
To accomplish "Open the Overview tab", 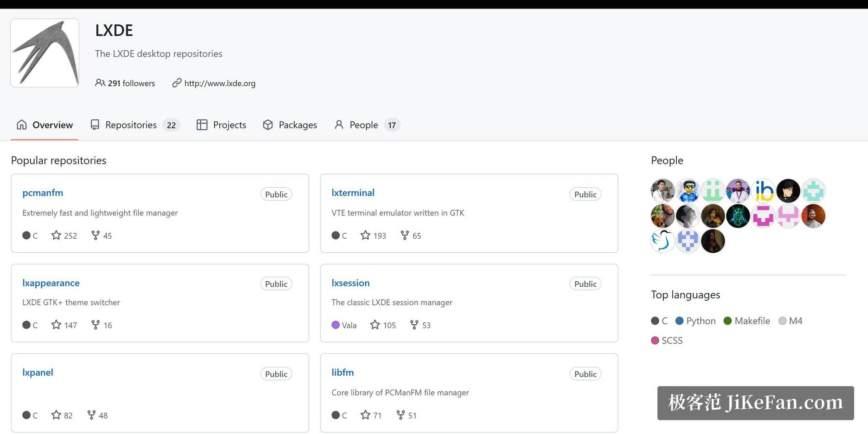I will coord(44,125).
